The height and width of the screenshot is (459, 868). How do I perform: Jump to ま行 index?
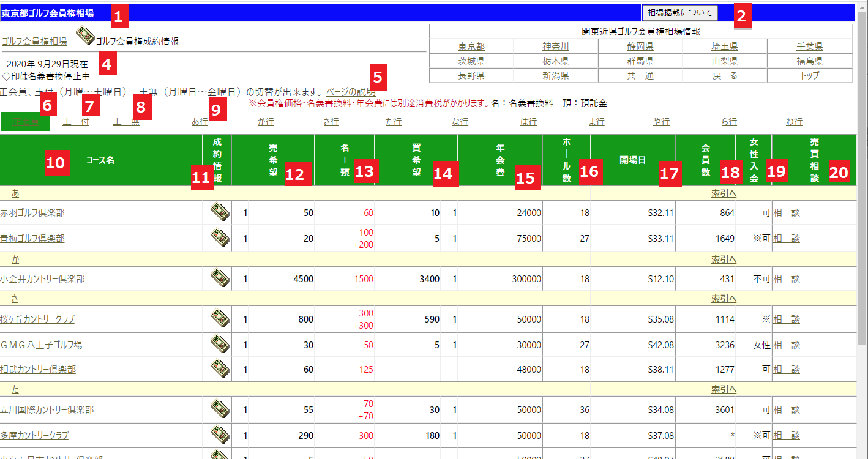597,122
